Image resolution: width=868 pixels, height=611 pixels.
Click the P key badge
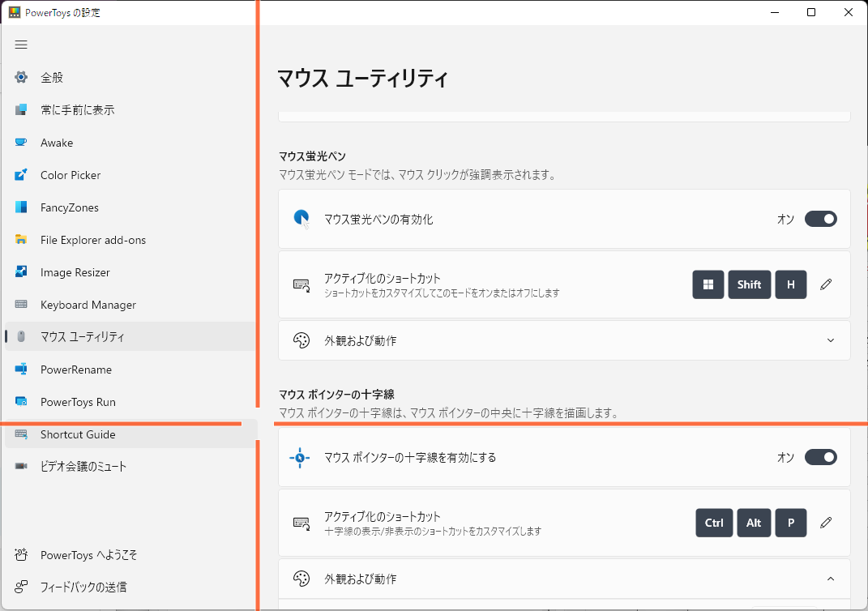tap(790, 523)
